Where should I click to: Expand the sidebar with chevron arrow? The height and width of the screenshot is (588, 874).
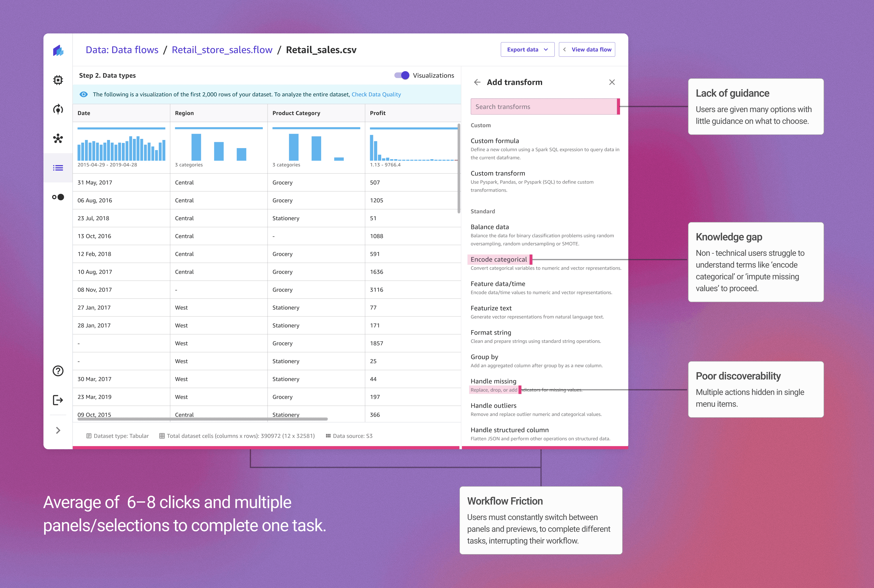(58, 430)
